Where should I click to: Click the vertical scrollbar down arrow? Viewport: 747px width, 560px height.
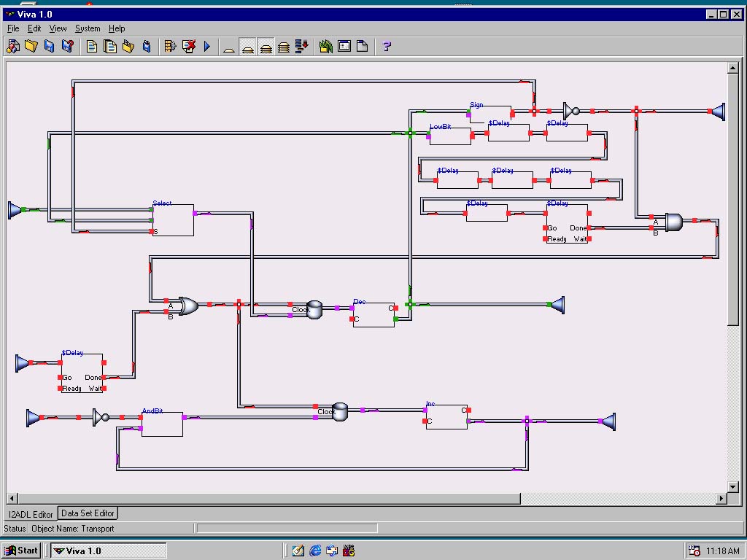[733, 486]
